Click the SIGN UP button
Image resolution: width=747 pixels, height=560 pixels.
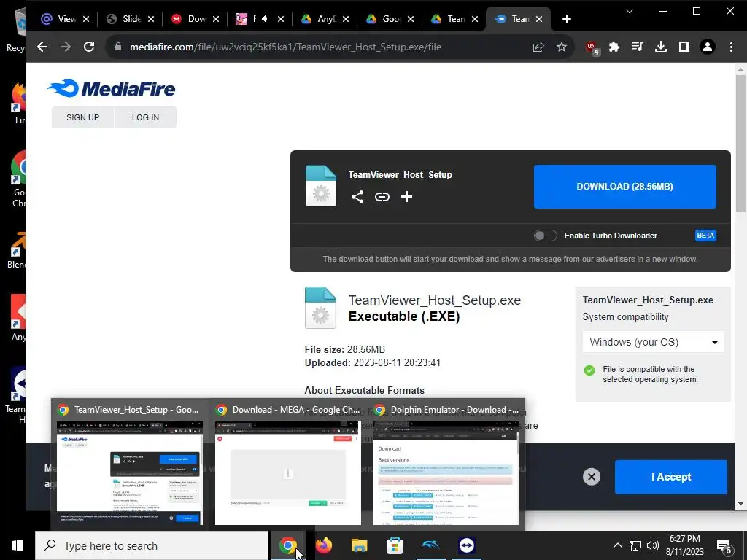[x=83, y=117]
